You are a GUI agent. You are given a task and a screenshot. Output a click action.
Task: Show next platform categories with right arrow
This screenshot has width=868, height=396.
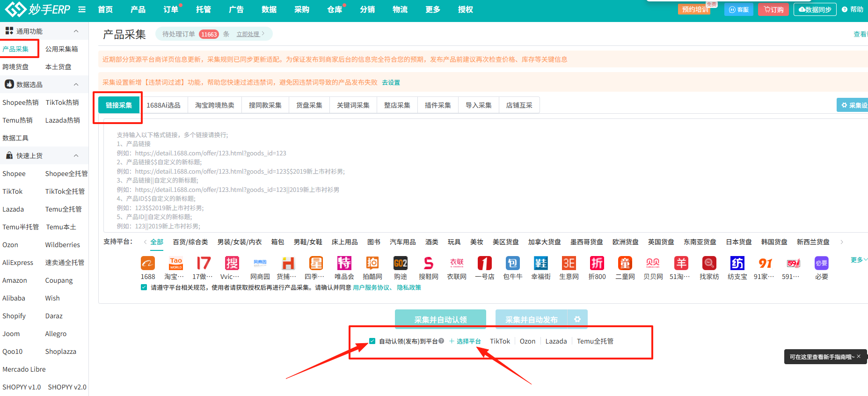842,242
